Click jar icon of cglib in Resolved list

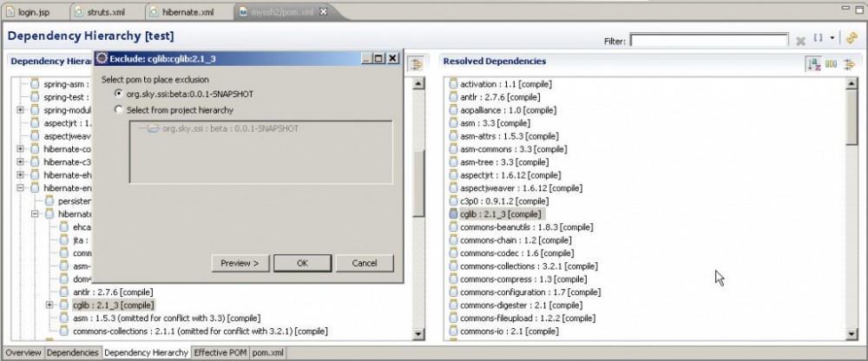(x=453, y=214)
